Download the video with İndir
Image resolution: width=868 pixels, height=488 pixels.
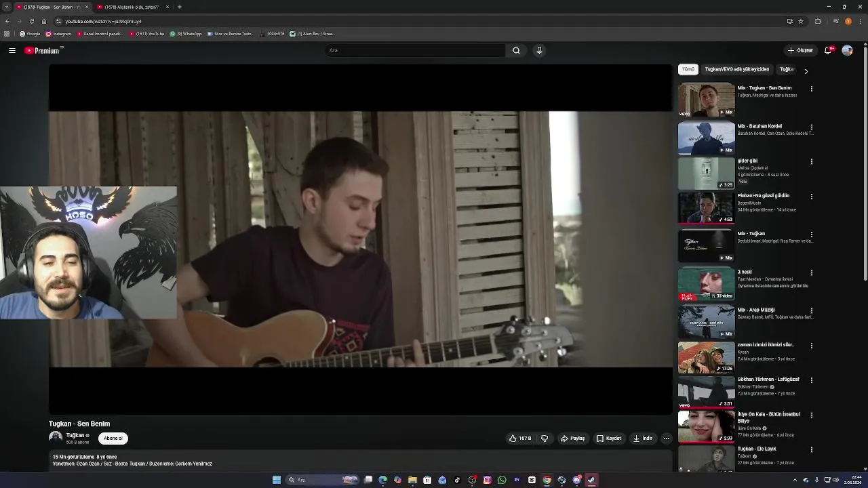[643, 439]
